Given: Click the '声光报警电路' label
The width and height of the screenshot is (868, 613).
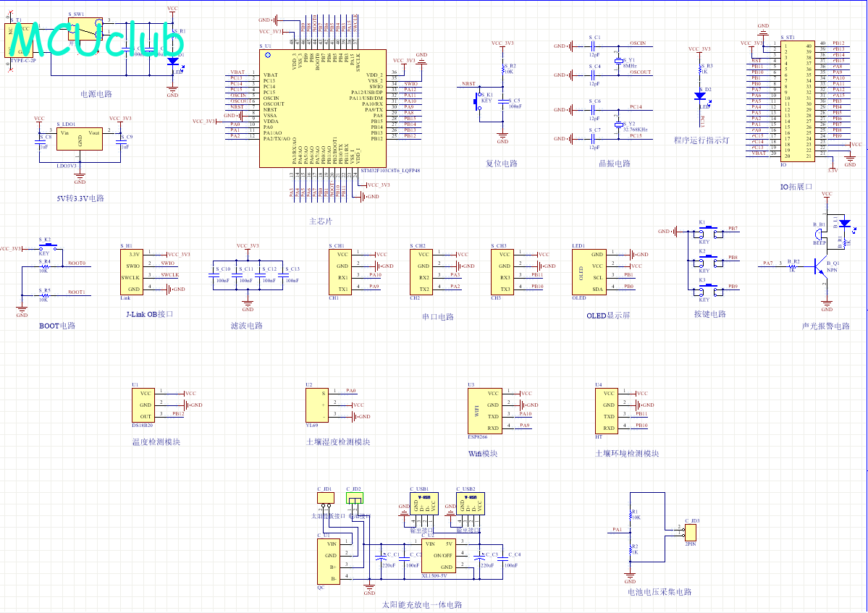Looking at the screenshot, I should pyautogui.click(x=825, y=326).
